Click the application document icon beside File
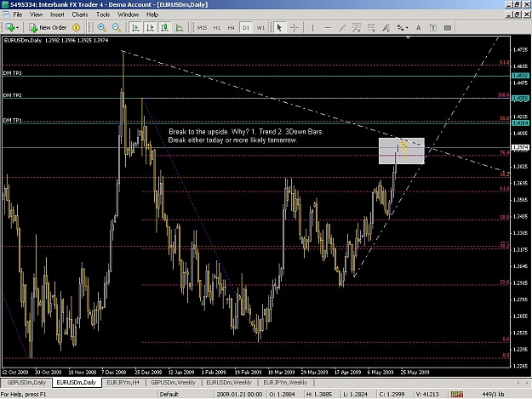532x399 pixels. pos(6,14)
